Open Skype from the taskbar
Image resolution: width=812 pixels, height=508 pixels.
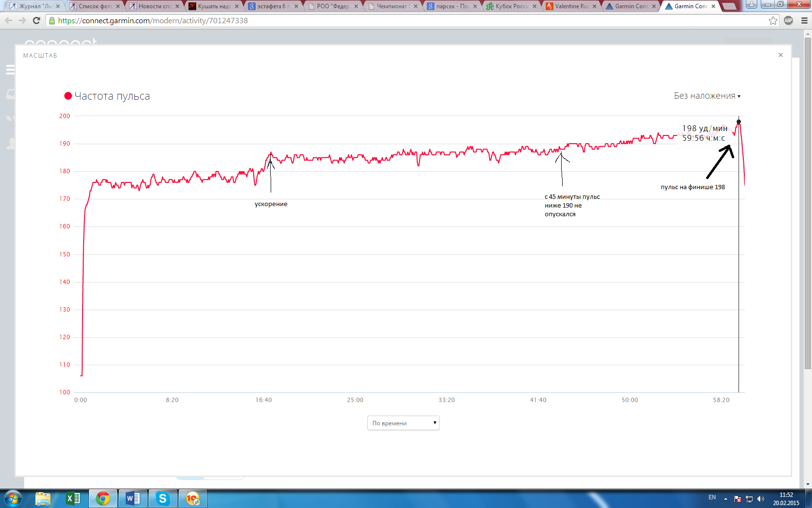coord(163,498)
